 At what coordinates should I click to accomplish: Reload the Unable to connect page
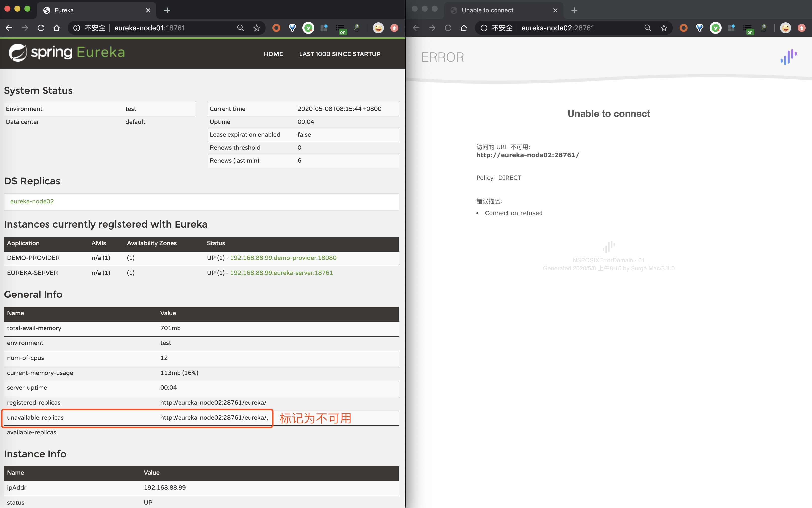point(448,28)
